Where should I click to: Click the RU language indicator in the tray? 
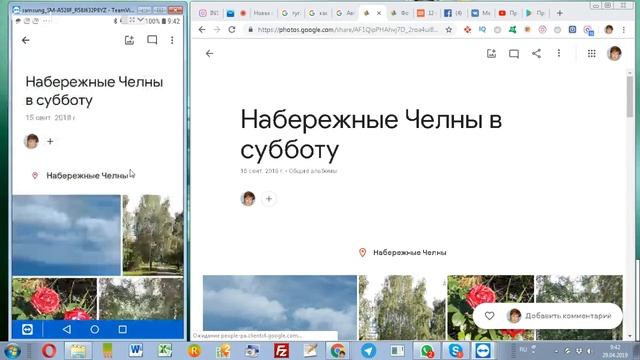[x=523, y=350]
